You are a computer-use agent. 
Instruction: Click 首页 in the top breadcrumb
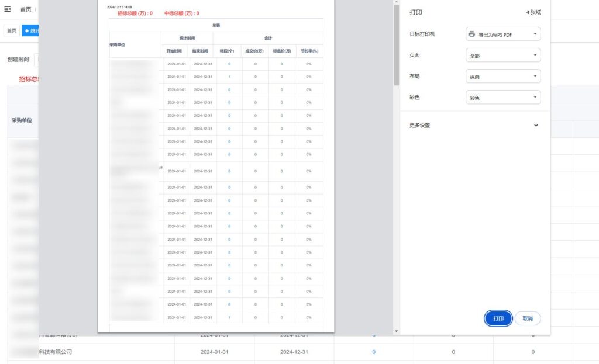26,9
